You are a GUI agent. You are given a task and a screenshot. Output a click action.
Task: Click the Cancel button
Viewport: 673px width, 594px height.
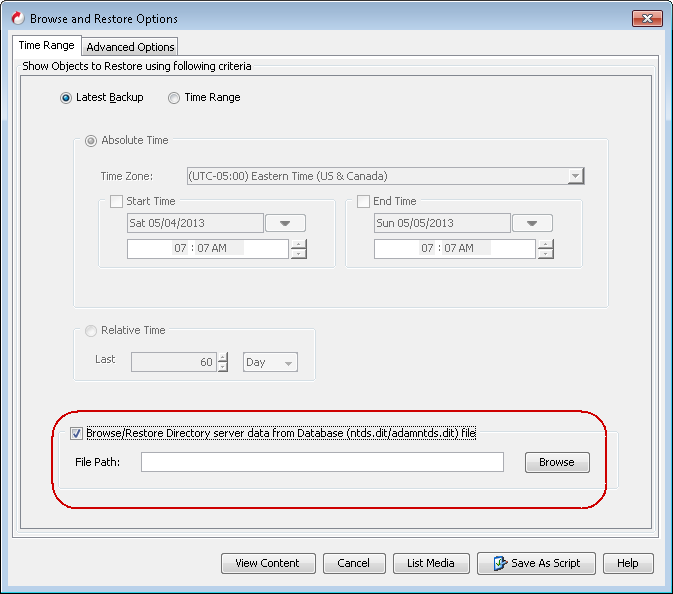(353, 563)
